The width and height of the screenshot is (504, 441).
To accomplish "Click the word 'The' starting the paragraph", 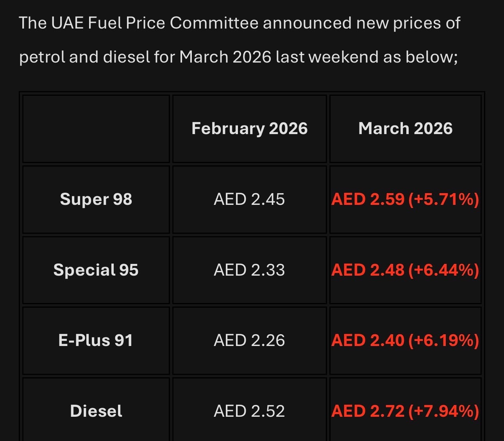I will (x=33, y=23).
